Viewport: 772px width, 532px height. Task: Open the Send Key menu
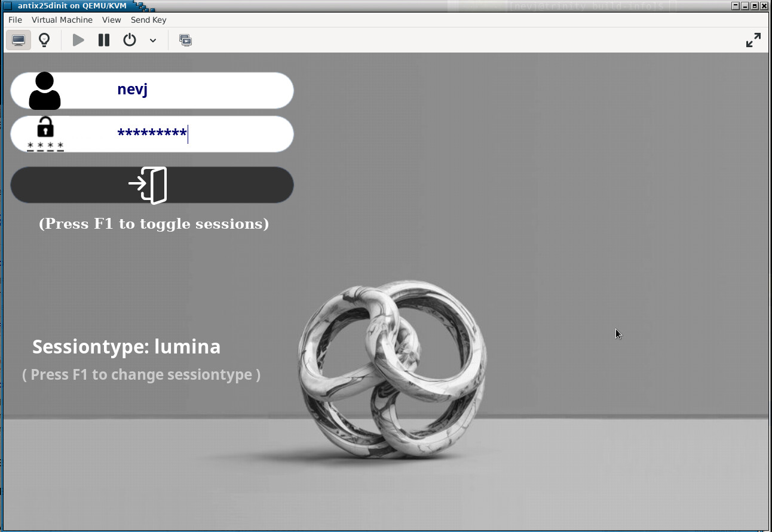(148, 20)
